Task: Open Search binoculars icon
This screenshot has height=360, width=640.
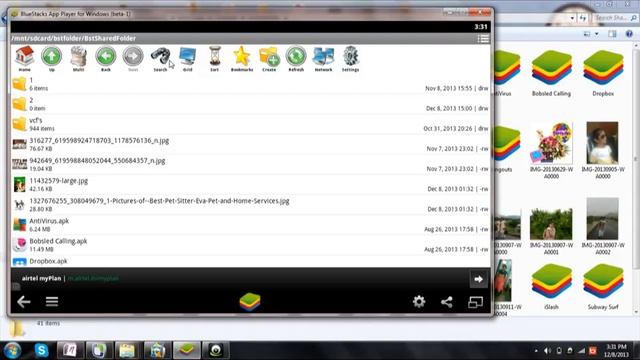Action: click(x=160, y=58)
